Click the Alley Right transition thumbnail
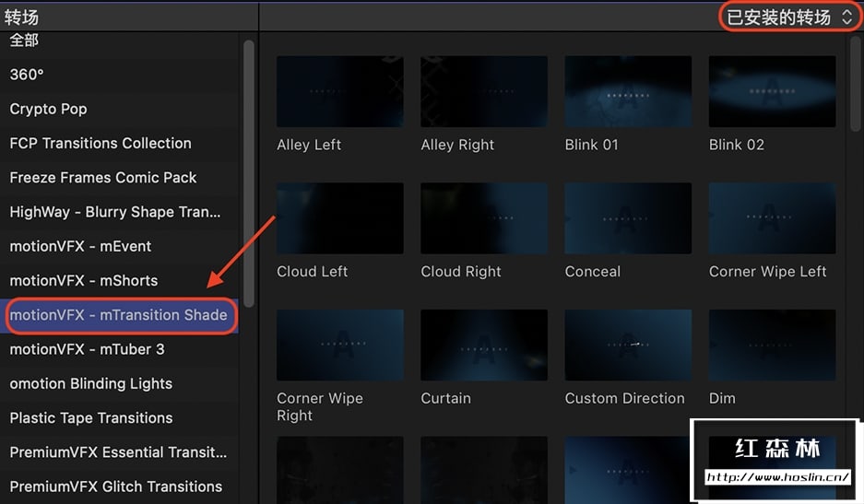Image resolution: width=864 pixels, height=504 pixels. click(x=484, y=91)
